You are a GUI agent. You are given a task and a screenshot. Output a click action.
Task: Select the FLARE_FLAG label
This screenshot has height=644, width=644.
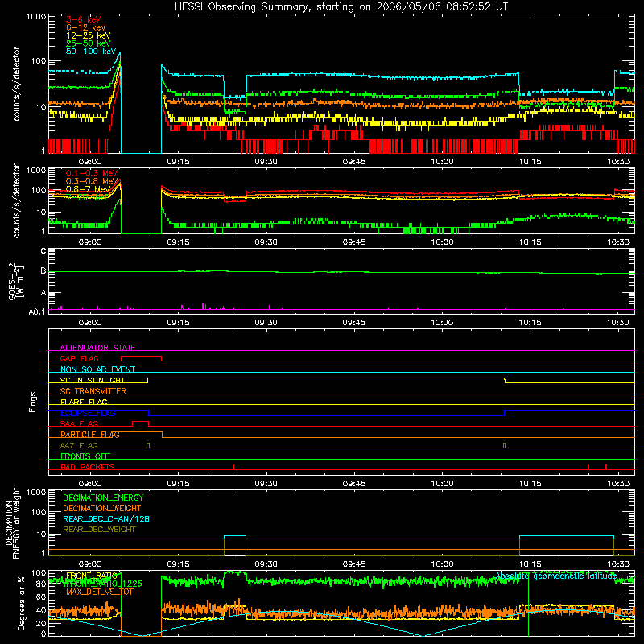pos(84,402)
